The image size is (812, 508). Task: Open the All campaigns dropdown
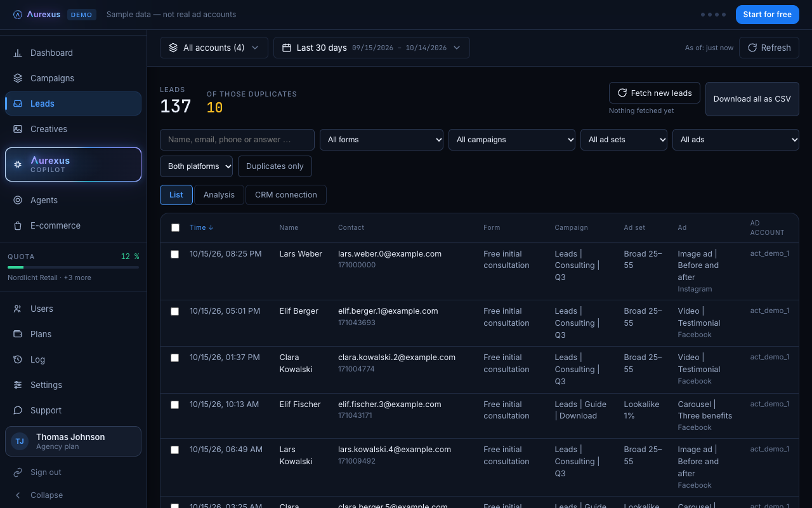click(512, 140)
